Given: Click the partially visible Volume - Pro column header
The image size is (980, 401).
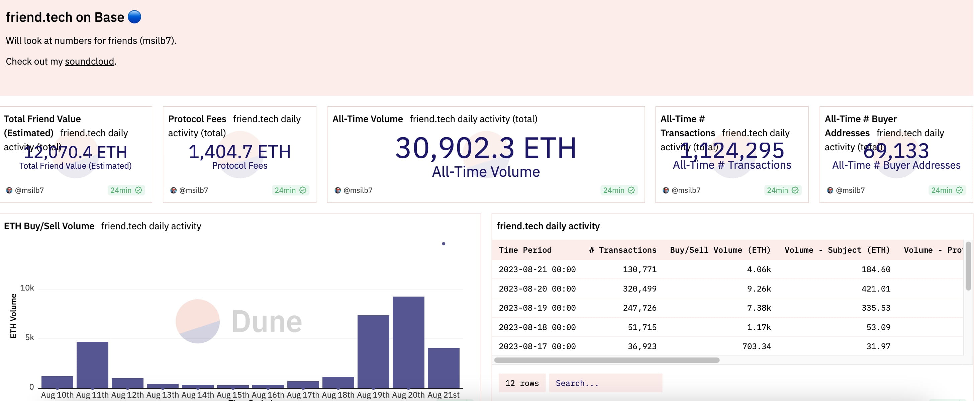Looking at the screenshot, I should 934,250.
